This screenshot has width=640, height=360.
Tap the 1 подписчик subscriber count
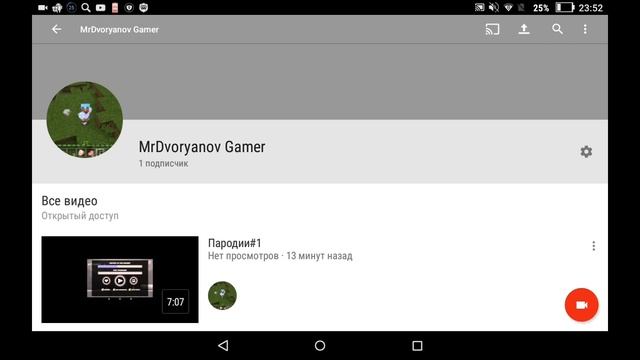tap(163, 164)
